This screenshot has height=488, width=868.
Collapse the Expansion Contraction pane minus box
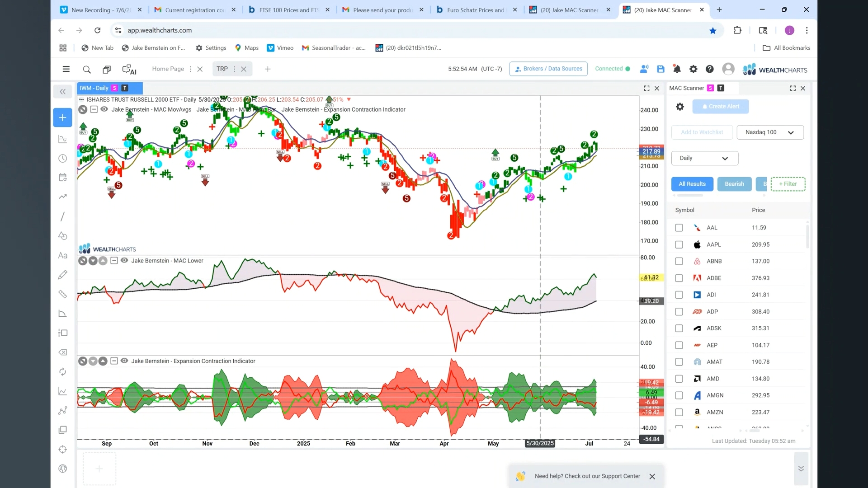point(114,361)
